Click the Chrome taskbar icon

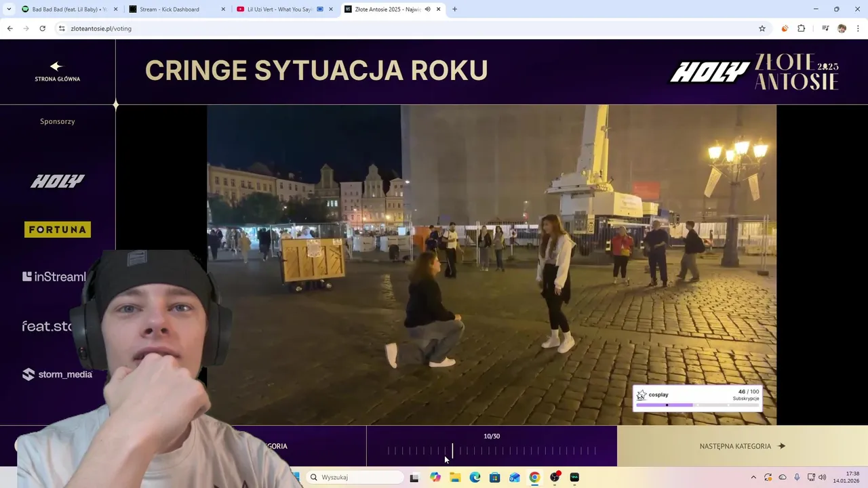point(534,477)
